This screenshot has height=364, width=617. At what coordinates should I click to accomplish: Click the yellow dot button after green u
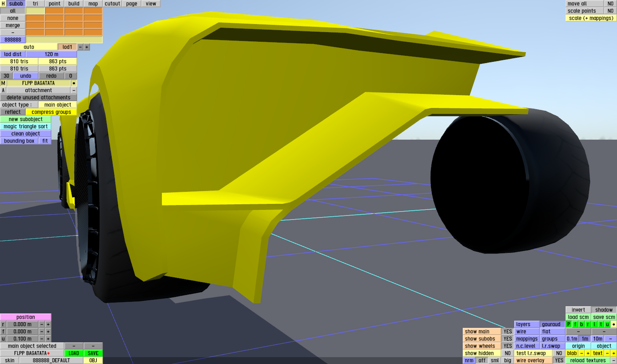pos(614,324)
